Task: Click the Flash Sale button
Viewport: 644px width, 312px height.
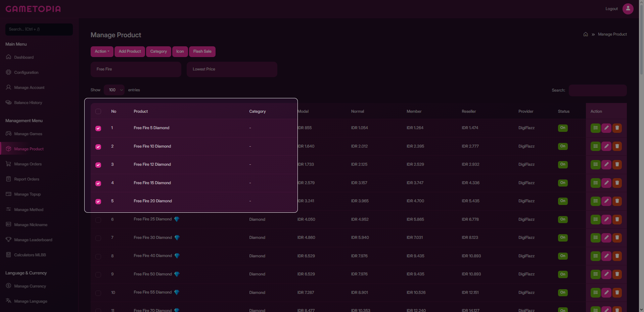Action: click(x=202, y=51)
